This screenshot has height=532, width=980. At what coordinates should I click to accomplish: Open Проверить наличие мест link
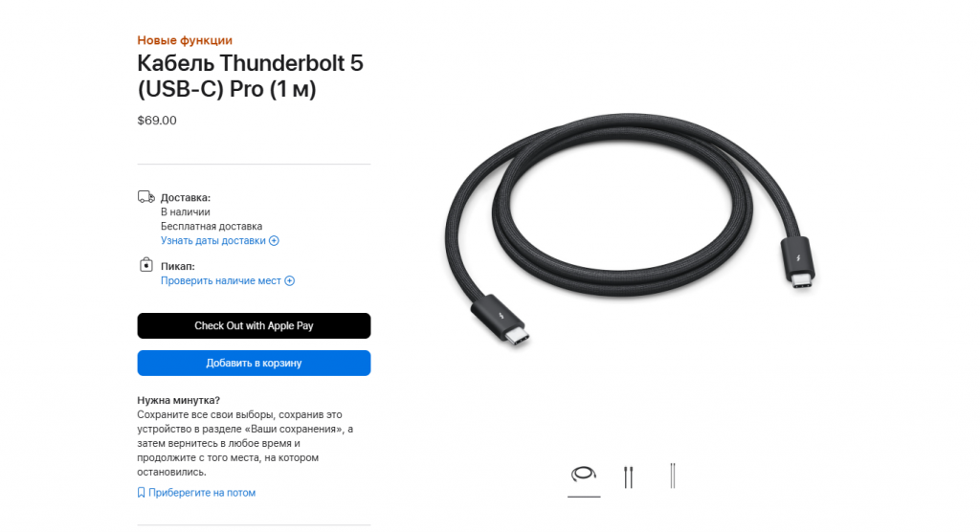coord(221,280)
